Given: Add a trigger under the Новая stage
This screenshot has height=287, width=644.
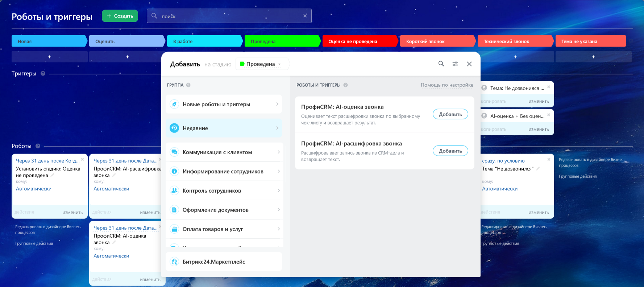Looking at the screenshot, I should tap(50, 57).
